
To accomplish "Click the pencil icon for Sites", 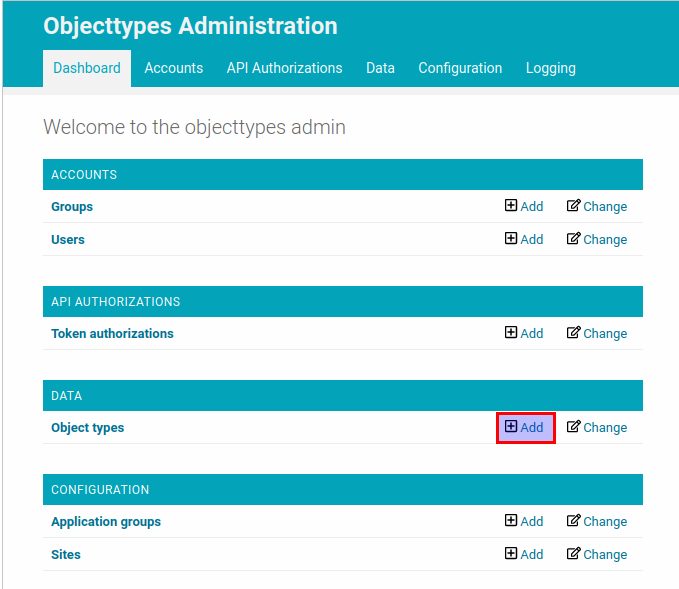I will click(x=573, y=553).
